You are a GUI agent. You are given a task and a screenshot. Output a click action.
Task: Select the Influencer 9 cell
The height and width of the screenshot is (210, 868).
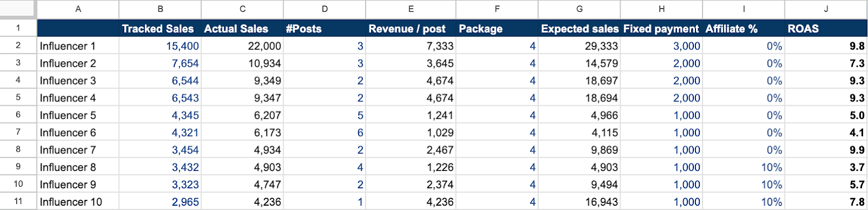[78, 185]
